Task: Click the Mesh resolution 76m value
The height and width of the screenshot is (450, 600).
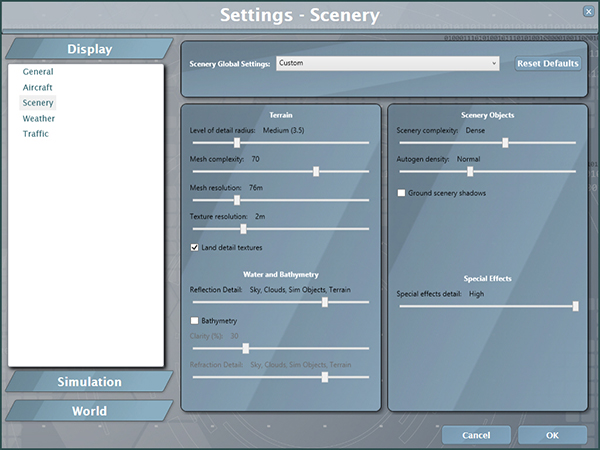Action: (x=256, y=188)
